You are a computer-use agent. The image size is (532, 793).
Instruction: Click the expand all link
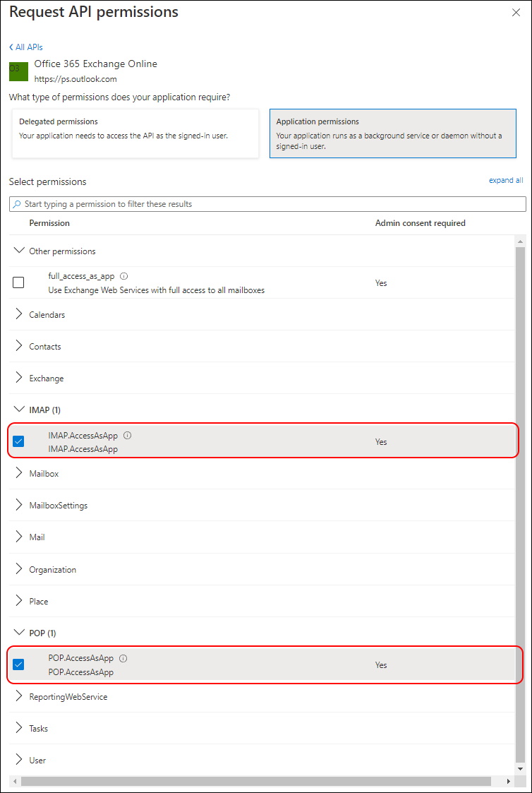point(506,180)
